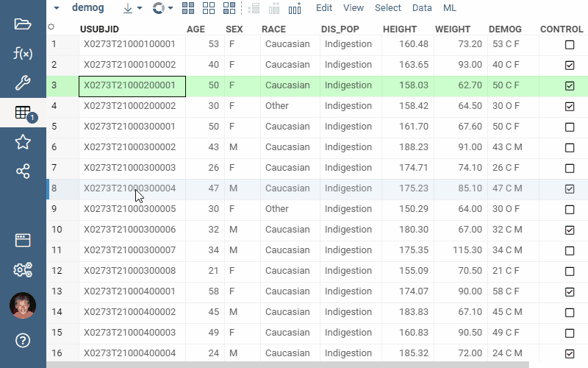Screen dimensions: 588x368
Task: Check the CONTROL box in row 1
Action: [x=570, y=45]
